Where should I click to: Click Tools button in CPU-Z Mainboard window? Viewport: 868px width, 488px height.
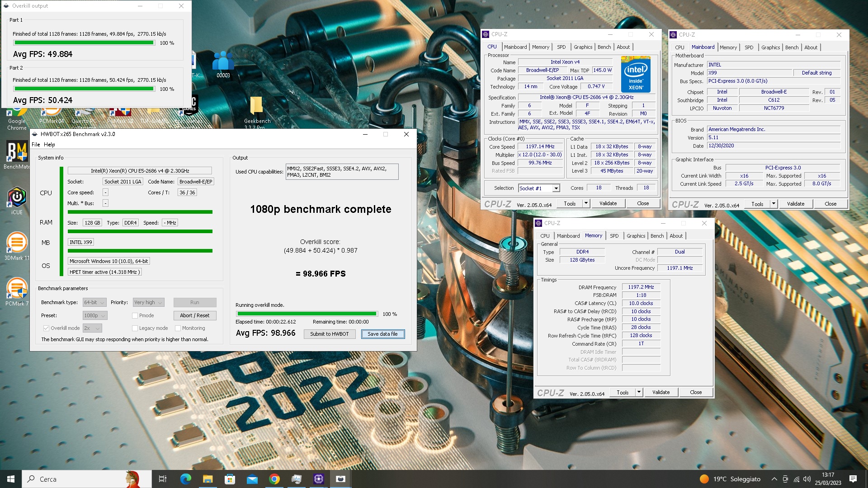(757, 204)
